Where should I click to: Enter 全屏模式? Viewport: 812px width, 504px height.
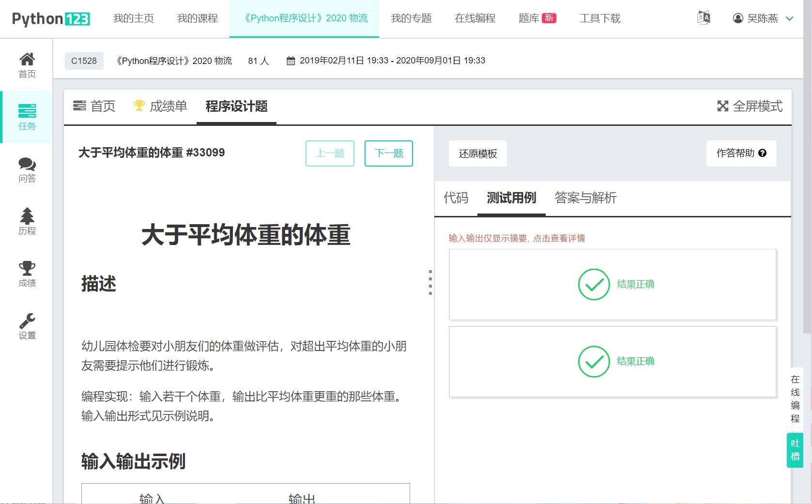pyautogui.click(x=750, y=106)
